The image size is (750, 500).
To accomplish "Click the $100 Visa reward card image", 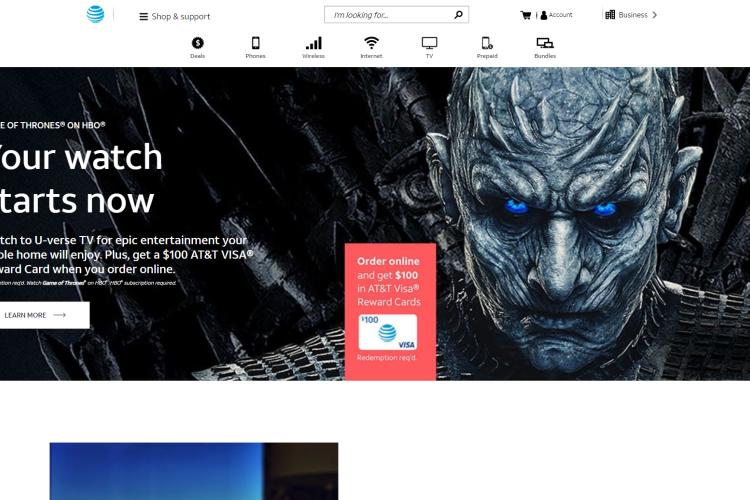I will coord(387,332).
